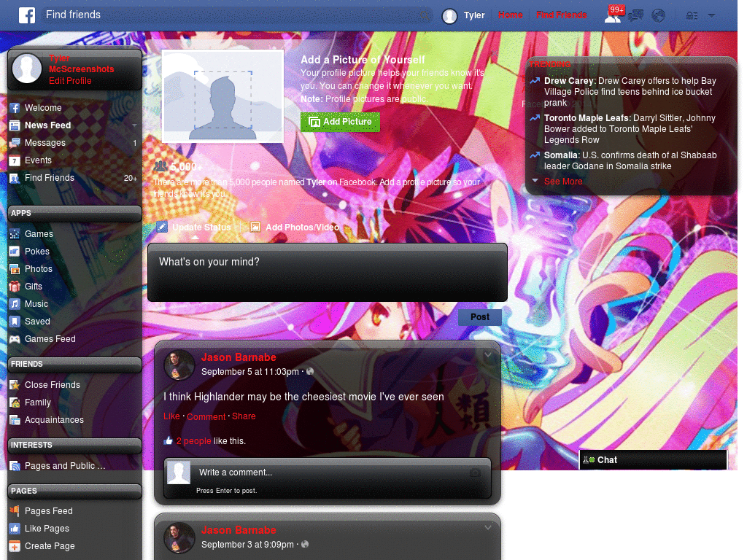
Task: Open Tyler profile link in top bar
Action: pyautogui.click(x=474, y=15)
